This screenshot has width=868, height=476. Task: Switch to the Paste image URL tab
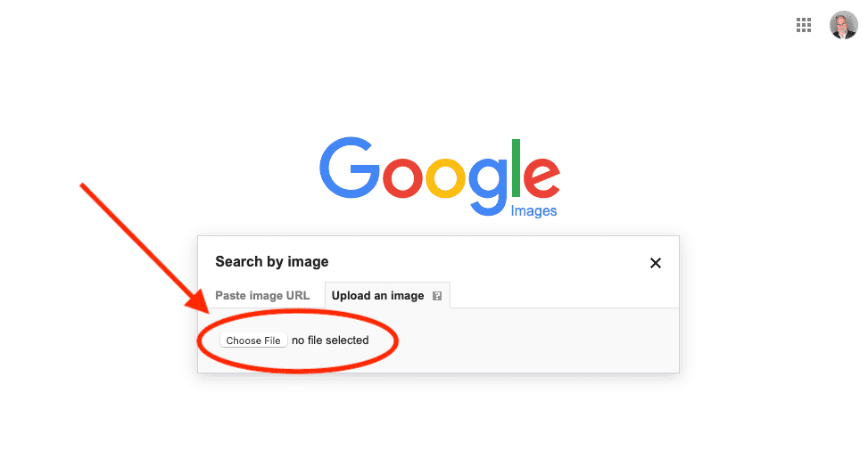tap(262, 296)
